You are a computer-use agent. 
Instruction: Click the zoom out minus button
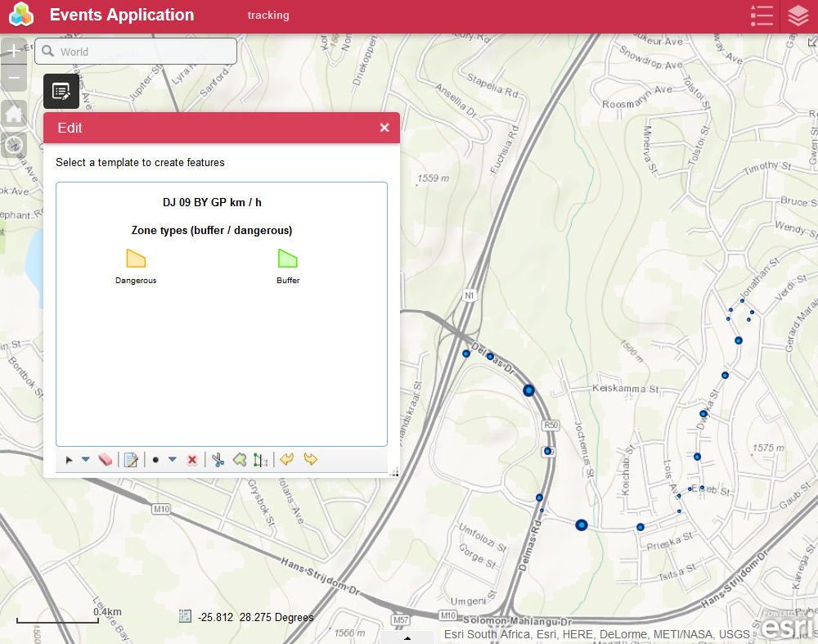[x=14, y=79]
